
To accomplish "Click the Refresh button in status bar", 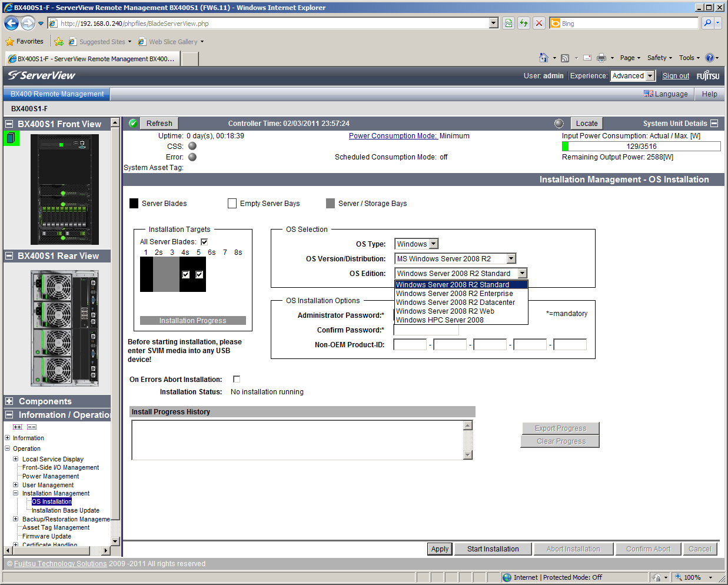I will [159, 124].
